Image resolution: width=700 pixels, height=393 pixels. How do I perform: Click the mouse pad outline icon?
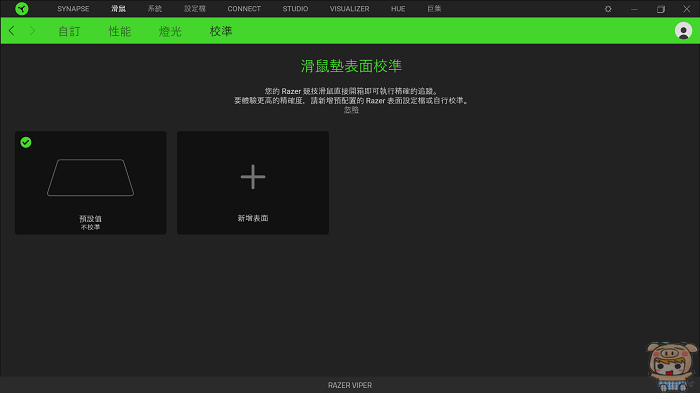91,177
